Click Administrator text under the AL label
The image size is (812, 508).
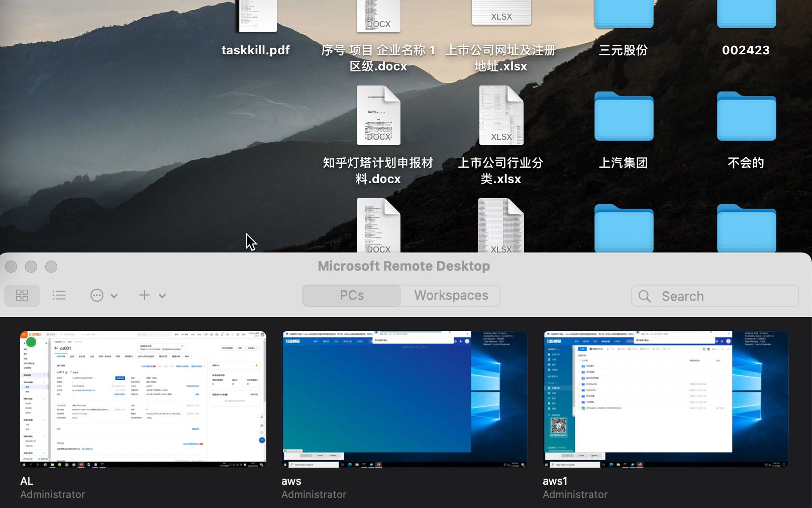pyautogui.click(x=53, y=494)
